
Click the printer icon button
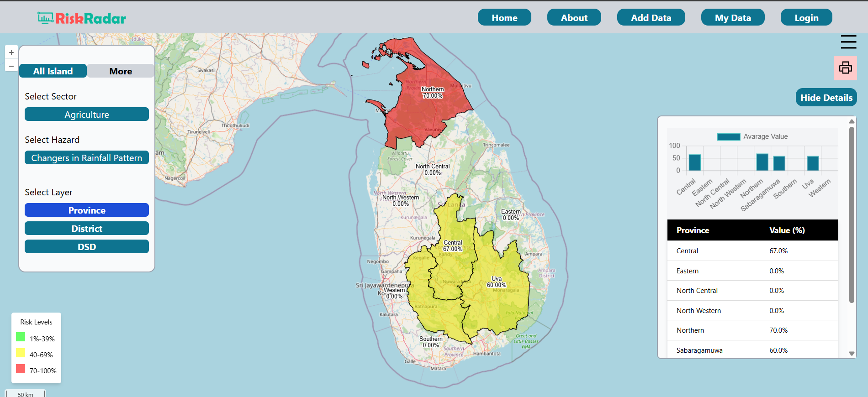[845, 68]
